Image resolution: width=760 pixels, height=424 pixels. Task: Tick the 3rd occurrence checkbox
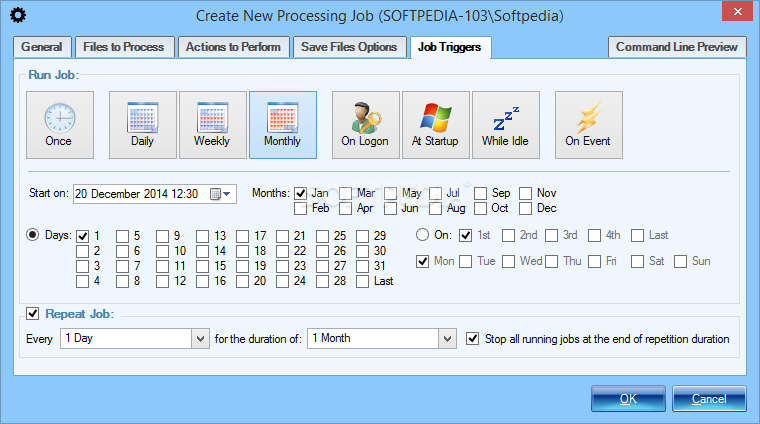point(552,236)
